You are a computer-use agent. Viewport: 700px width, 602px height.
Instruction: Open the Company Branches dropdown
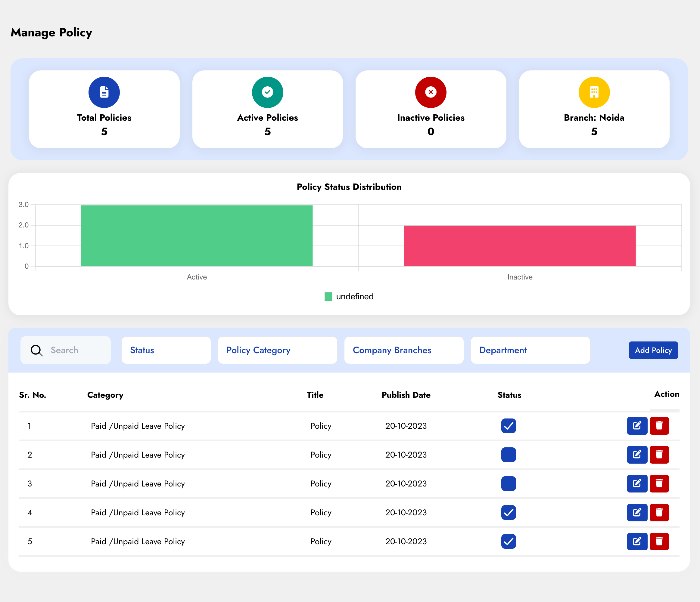point(404,350)
